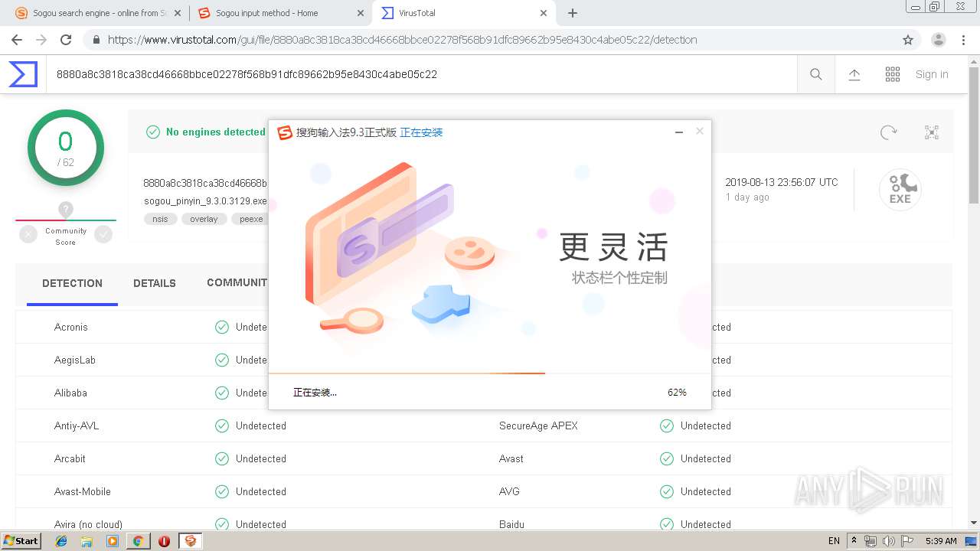Open a new browser tab

573,13
